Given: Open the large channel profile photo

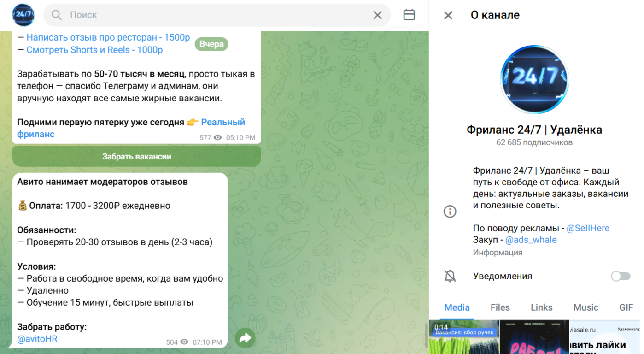Looking at the screenshot, I should [534, 79].
